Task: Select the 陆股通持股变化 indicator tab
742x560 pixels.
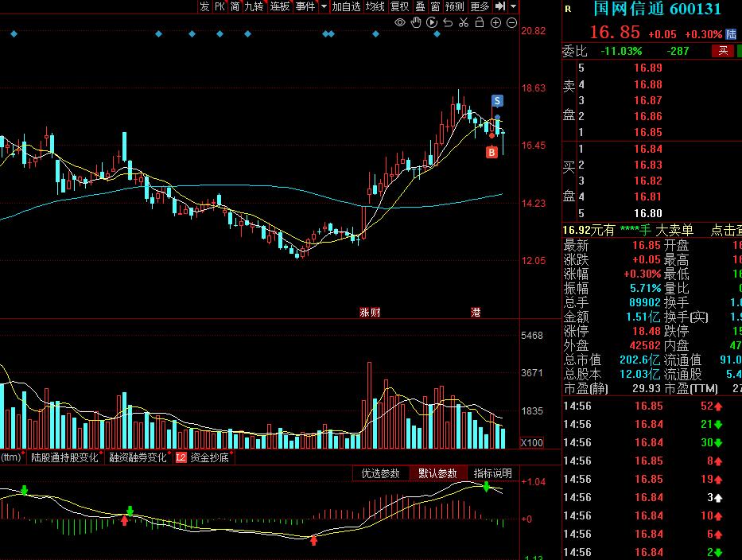Action: point(64,457)
